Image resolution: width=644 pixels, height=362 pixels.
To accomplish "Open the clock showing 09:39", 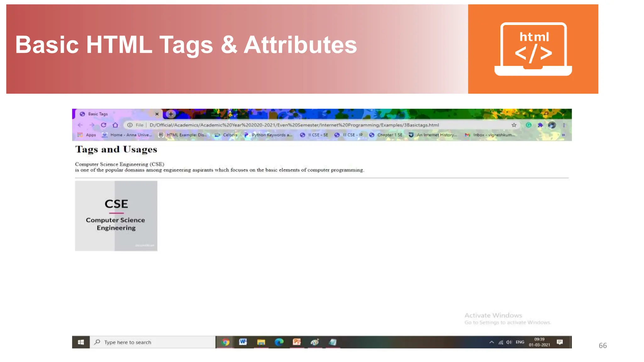I will click(540, 342).
